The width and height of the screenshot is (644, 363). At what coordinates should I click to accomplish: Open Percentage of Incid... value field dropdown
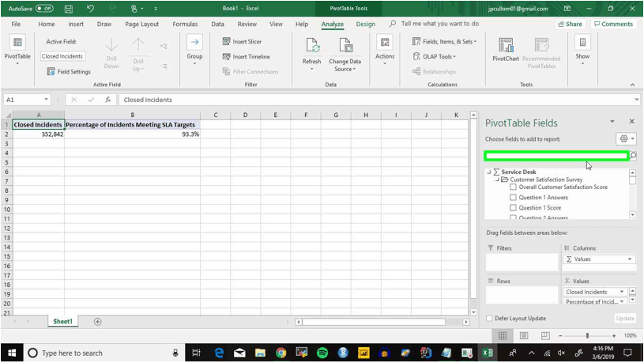tap(622, 302)
